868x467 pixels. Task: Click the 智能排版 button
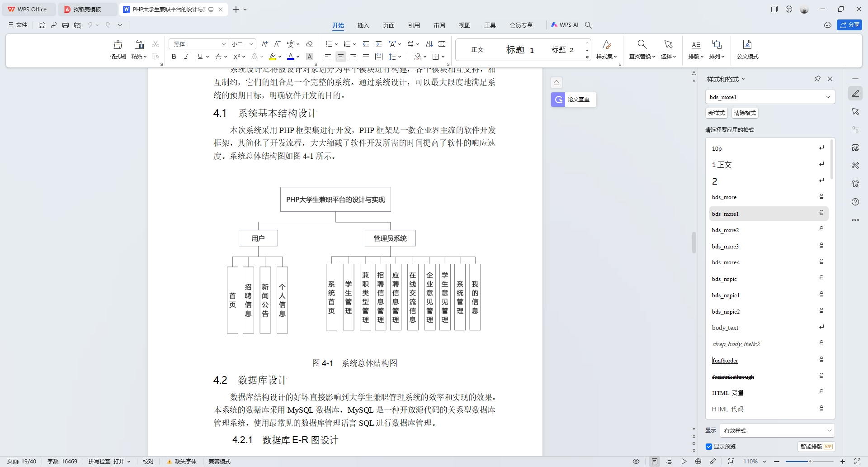(x=816, y=447)
